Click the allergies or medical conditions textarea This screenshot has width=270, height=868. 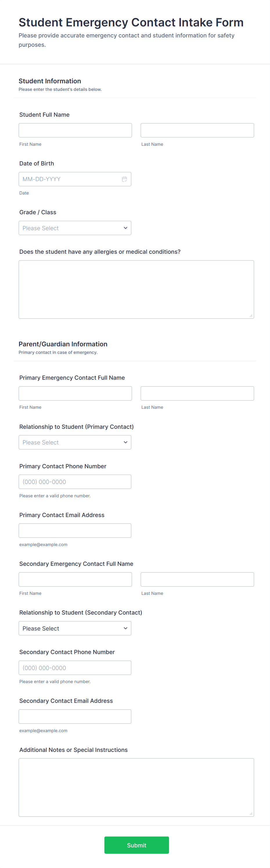(136, 289)
